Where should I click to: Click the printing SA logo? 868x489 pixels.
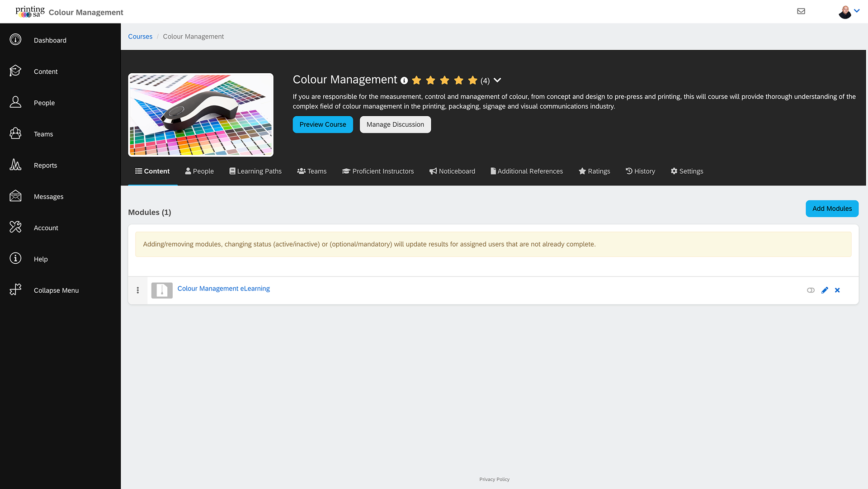coord(30,11)
